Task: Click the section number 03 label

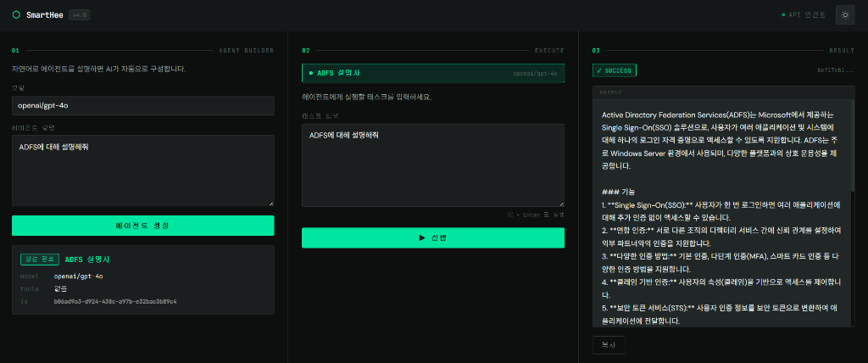Action: [596, 50]
